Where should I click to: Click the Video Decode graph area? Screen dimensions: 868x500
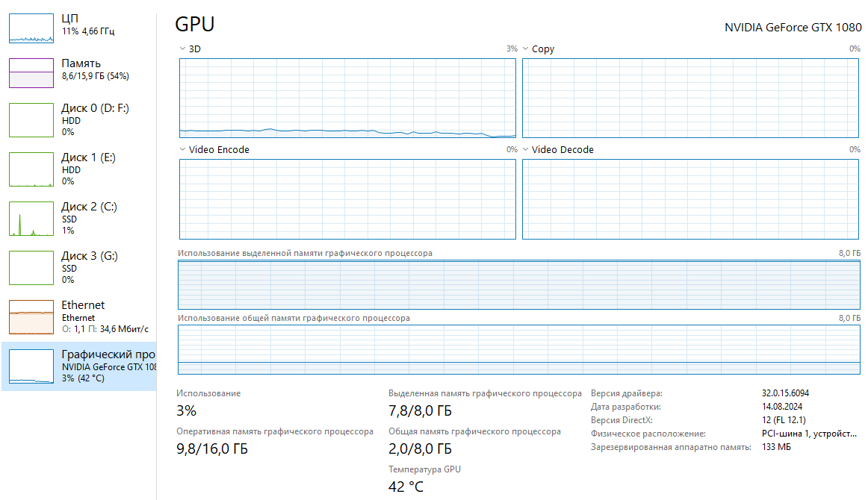[x=691, y=199]
